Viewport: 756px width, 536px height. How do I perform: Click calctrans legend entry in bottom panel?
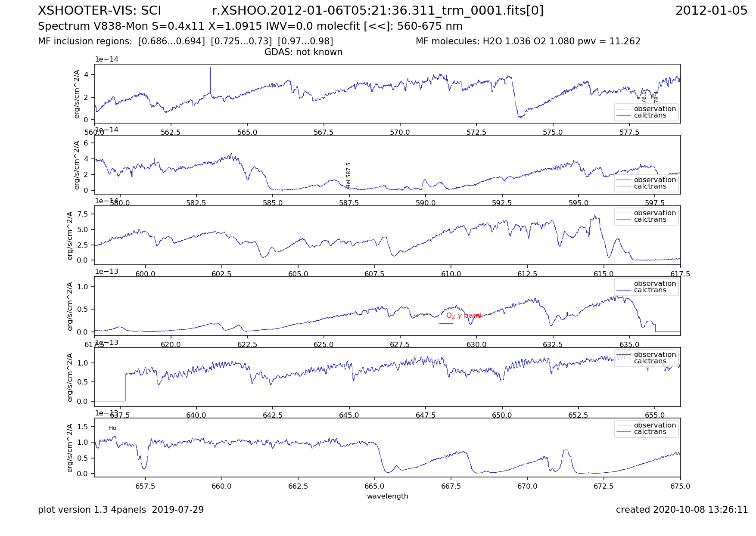click(650, 432)
